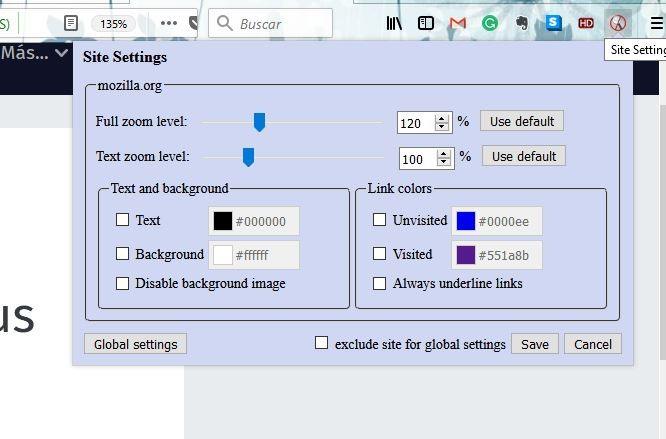Viewport: 666px width, 439px height.
Task: Open the Firefox hamburger menu
Action: pyautogui.click(x=656, y=23)
